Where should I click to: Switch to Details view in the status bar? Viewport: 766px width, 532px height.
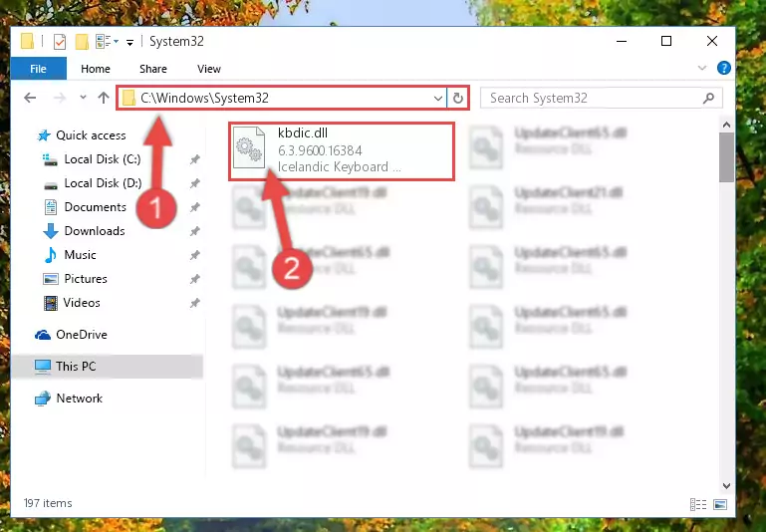(698, 504)
